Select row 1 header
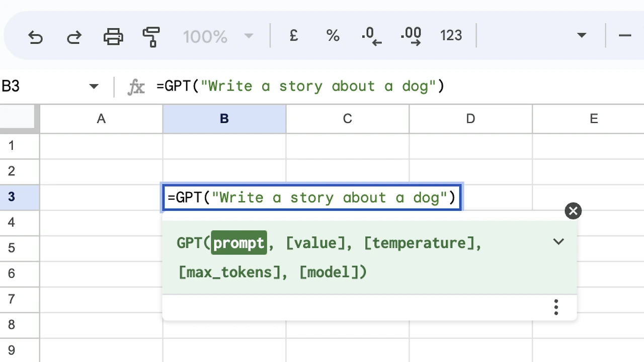The width and height of the screenshot is (644, 362). point(12,146)
